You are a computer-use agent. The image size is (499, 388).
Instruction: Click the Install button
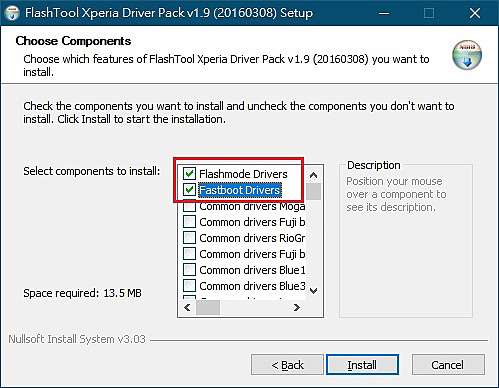click(362, 365)
